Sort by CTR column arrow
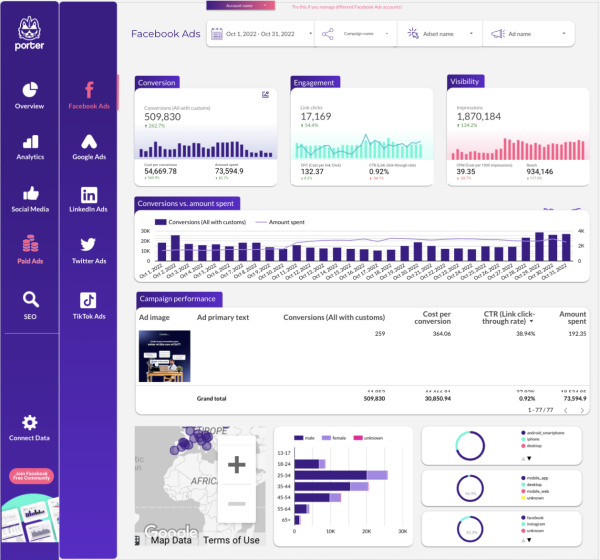The image size is (600, 560). pyautogui.click(x=532, y=322)
